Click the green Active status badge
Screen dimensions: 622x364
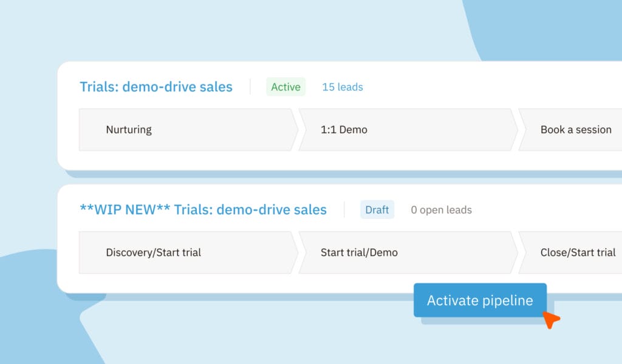pos(285,87)
